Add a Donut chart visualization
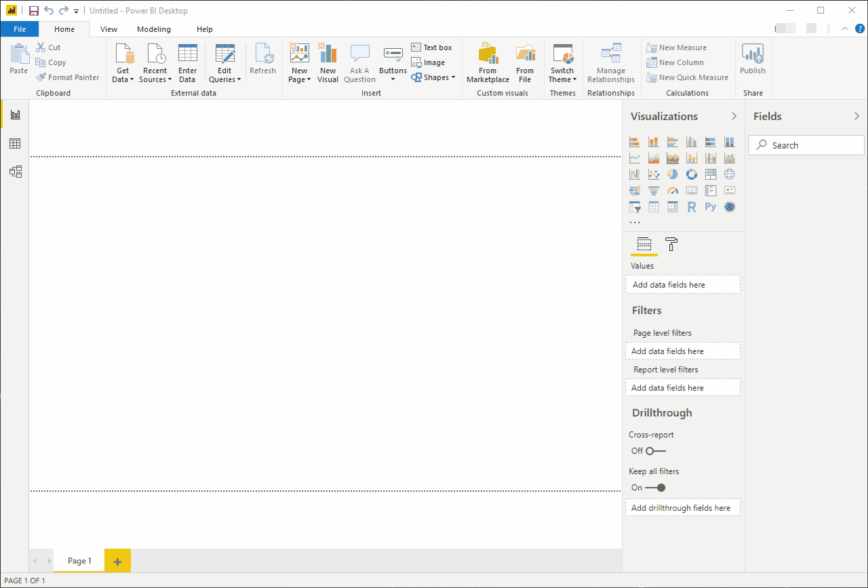This screenshot has width=868, height=588. [692, 174]
